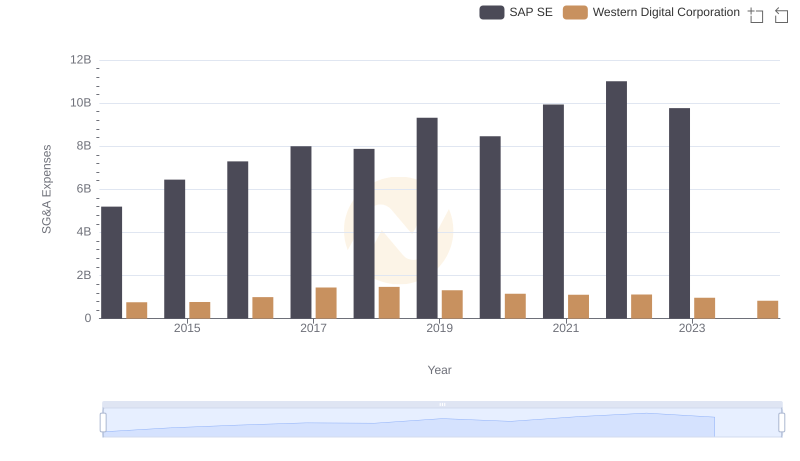Click the Western Digital bar for 2014
800x461 pixels.
click(137, 310)
